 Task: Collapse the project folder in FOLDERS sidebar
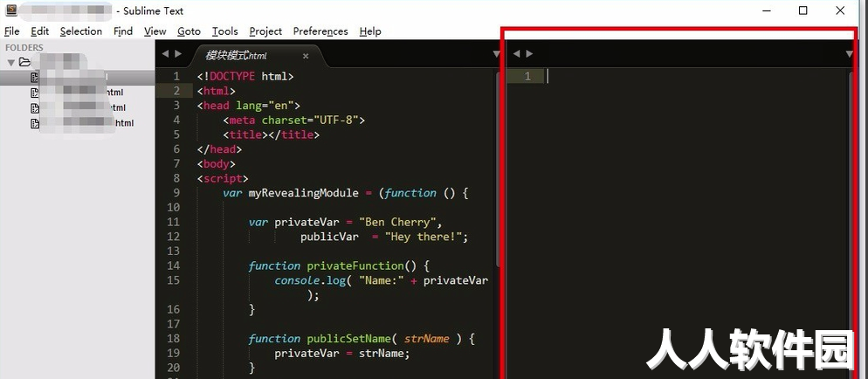pos(10,63)
